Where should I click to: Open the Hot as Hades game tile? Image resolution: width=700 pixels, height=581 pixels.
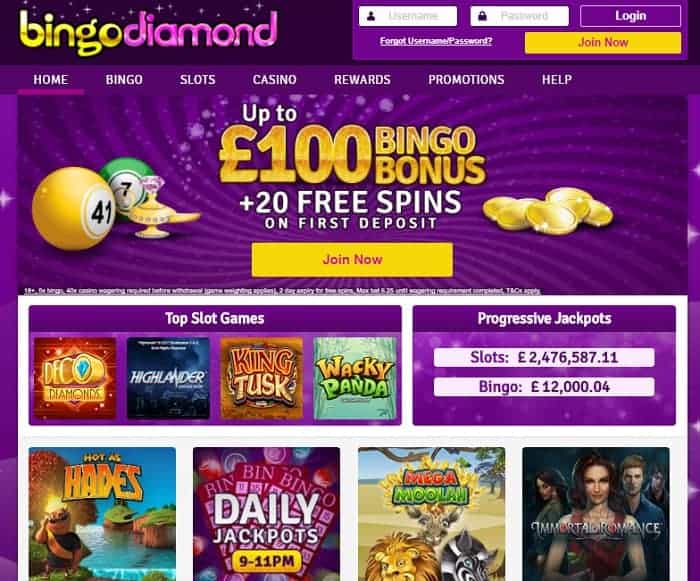(x=102, y=514)
